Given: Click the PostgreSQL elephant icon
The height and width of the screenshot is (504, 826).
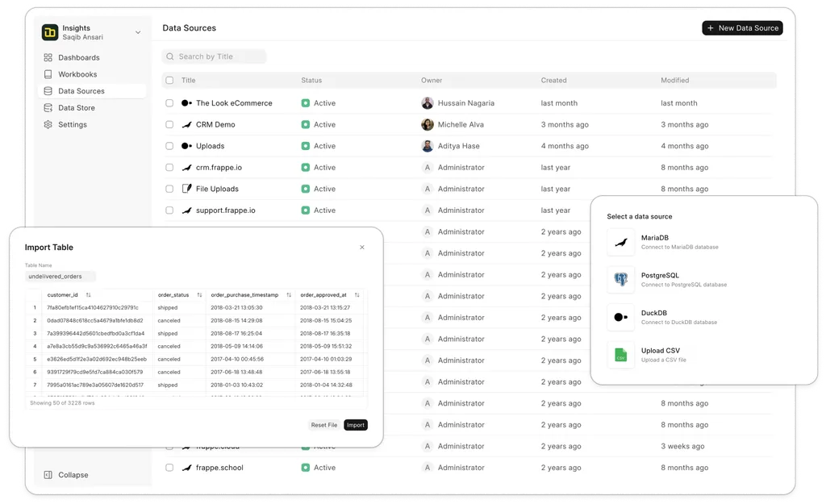Looking at the screenshot, I should (x=620, y=280).
